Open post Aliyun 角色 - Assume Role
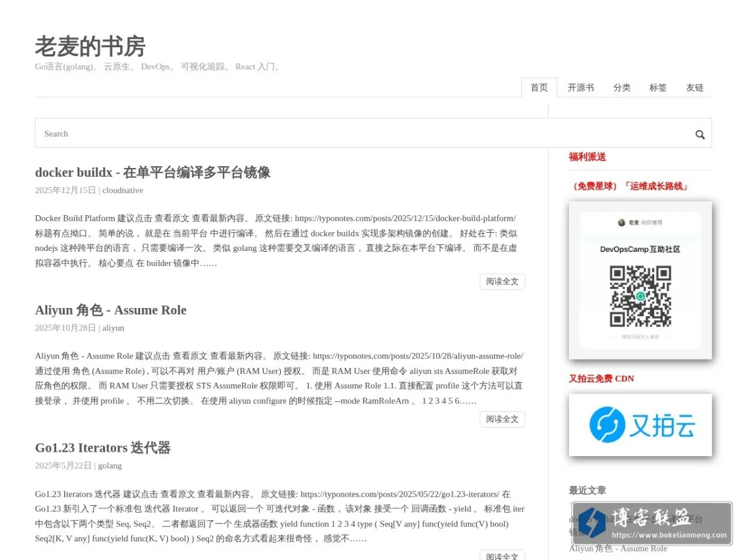747x560 pixels. coord(111,310)
